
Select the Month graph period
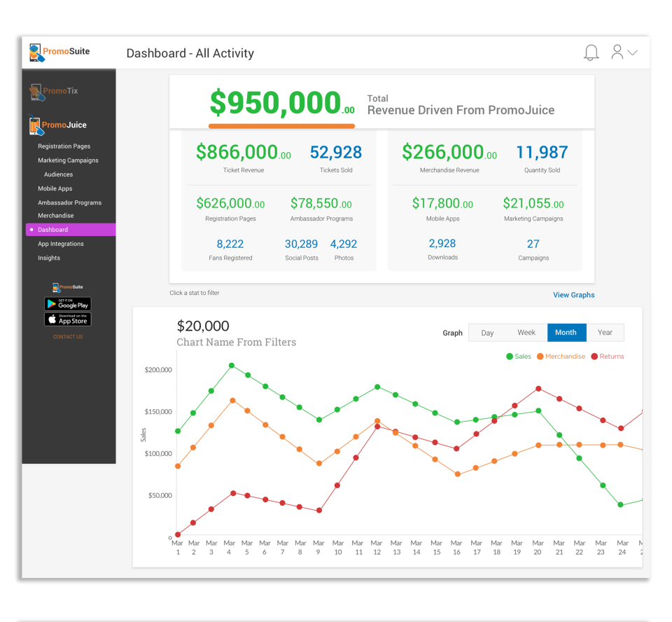tap(566, 332)
